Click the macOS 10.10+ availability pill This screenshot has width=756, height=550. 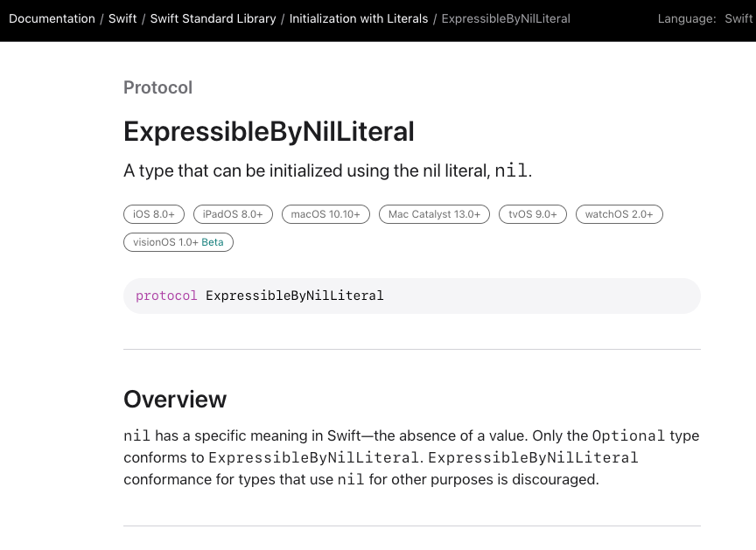click(325, 213)
